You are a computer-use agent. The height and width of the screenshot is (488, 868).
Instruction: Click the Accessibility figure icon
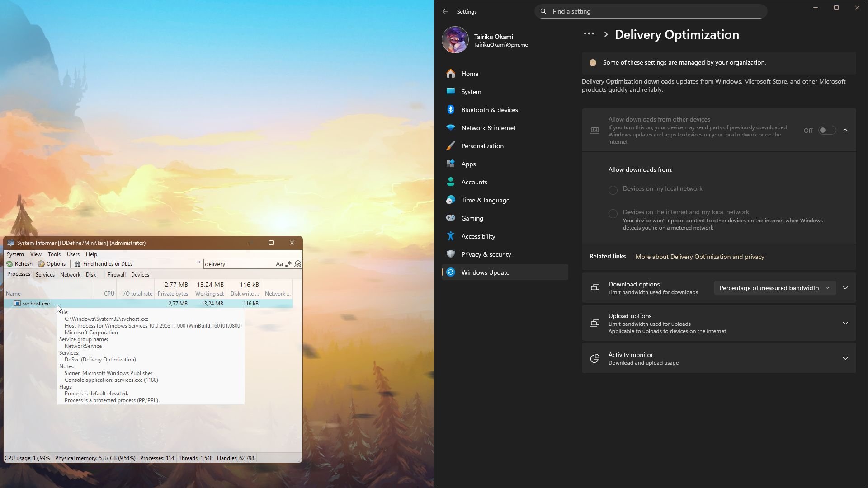(451, 236)
